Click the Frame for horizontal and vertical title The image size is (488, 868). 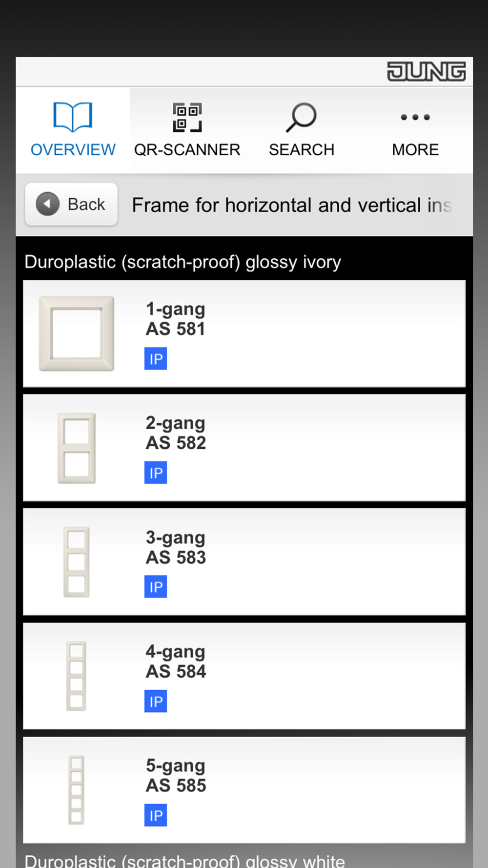(x=292, y=205)
